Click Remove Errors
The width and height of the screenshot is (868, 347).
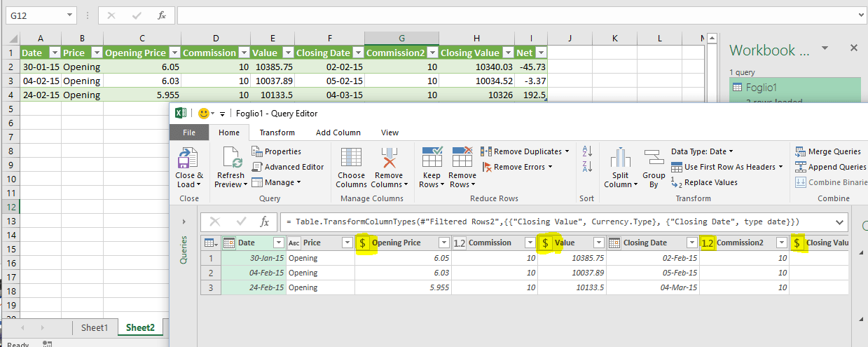516,167
